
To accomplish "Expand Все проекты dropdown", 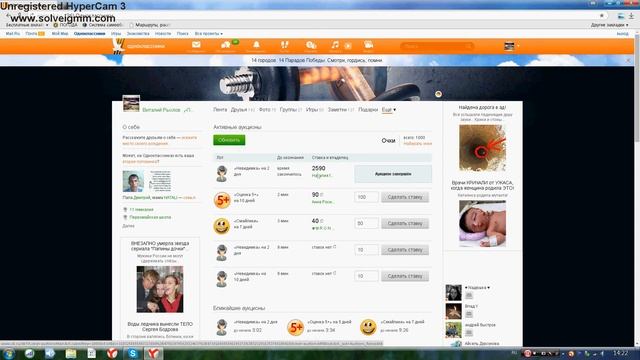I will (x=209, y=34).
